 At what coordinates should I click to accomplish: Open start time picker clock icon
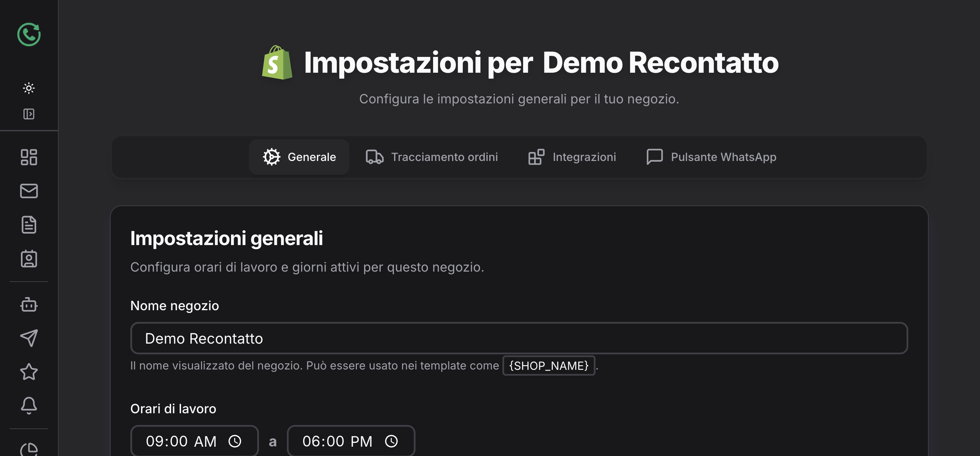[x=235, y=442]
